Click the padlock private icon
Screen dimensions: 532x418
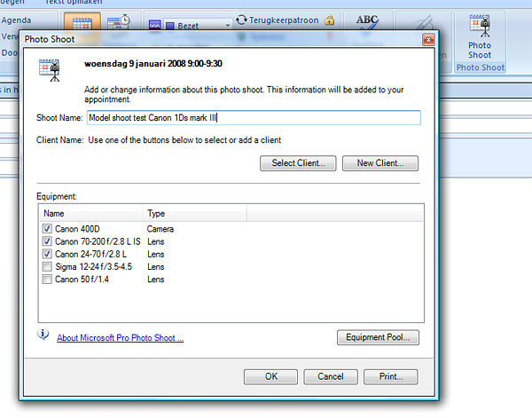click(x=329, y=20)
